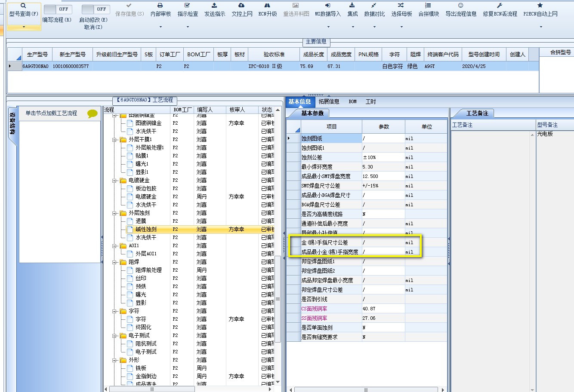Click the 最小焊环宽度 value 5.30

point(383,167)
